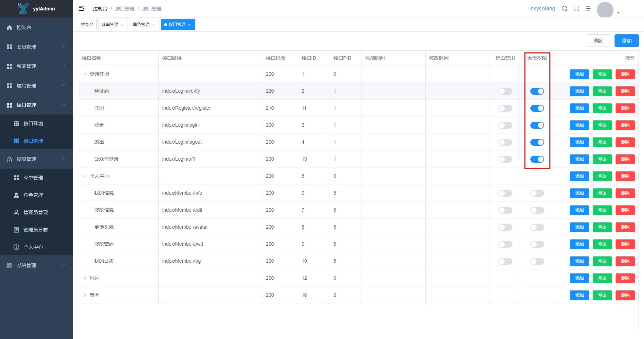
Task: Click the 刷新 button
Action: [599, 41]
